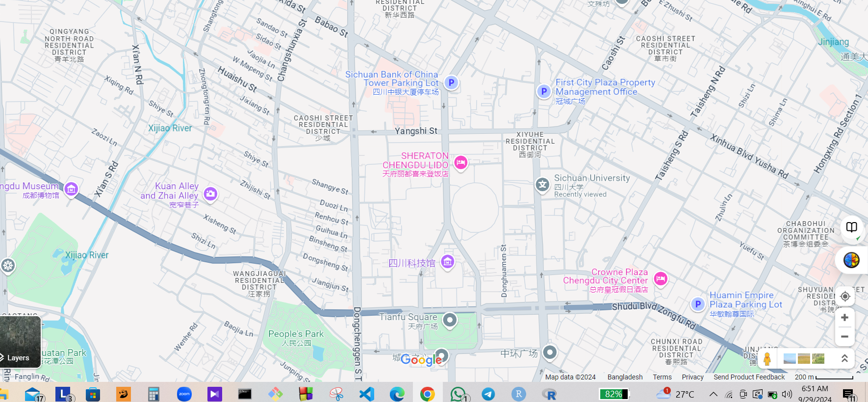Click the Sichuan Bank of China parking icon

click(x=451, y=82)
